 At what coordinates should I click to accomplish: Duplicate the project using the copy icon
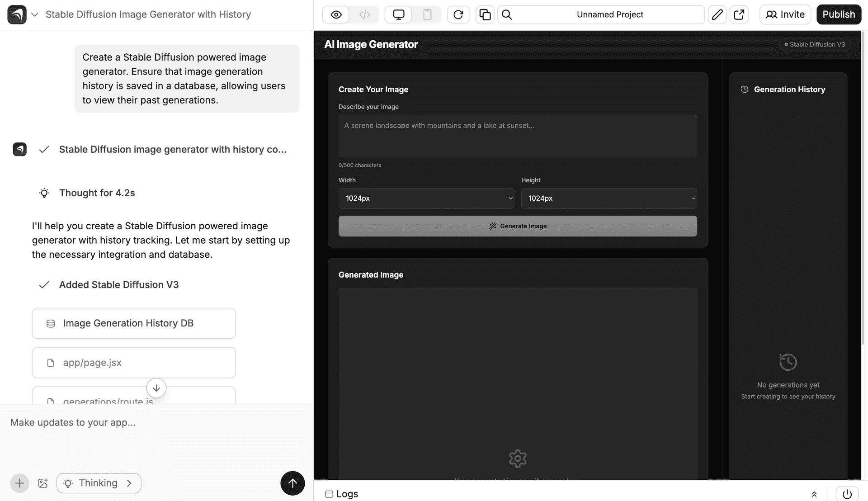(x=485, y=14)
